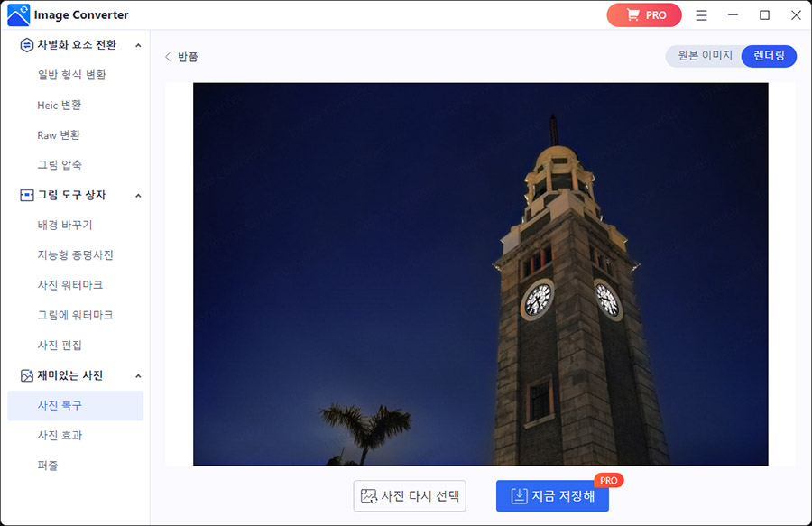Click the PRO badge on save button
The height and width of the screenshot is (526, 812).
608,481
